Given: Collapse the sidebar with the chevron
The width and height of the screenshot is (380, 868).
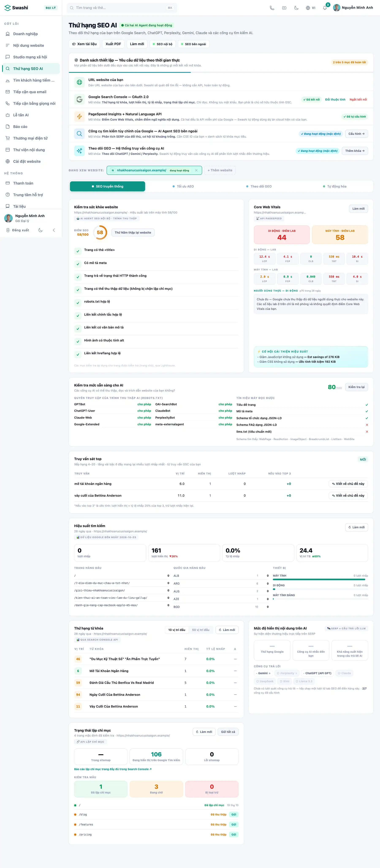Looking at the screenshot, I should 54,230.
